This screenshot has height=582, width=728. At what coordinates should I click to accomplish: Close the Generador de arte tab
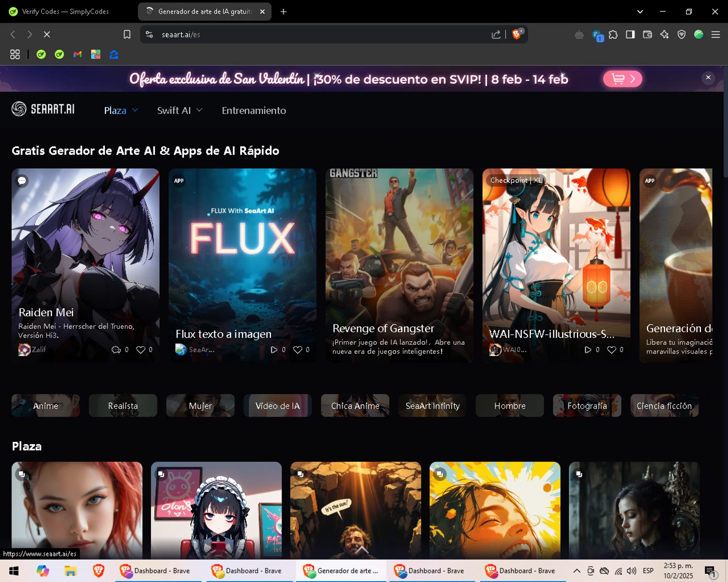tap(263, 12)
